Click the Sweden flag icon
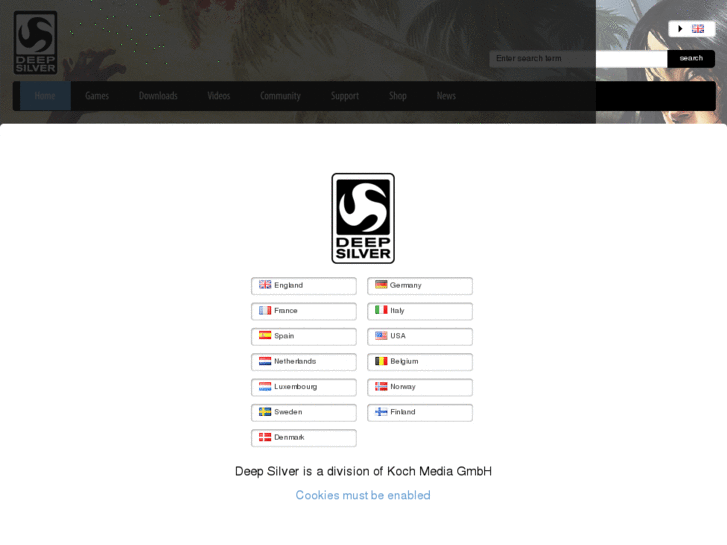This screenshot has width=727, height=545. [x=265, y=411]
